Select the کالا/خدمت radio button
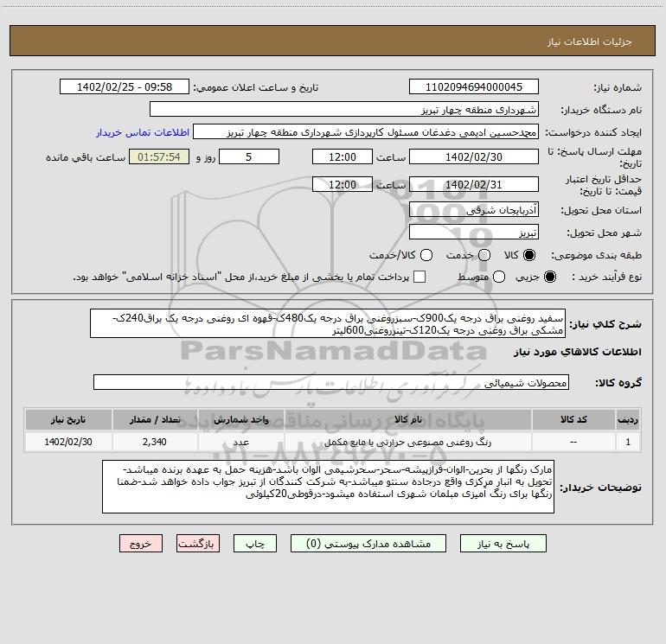Image resolution: width=666 pixels, height=644 pixels. (x=426, y=255)
